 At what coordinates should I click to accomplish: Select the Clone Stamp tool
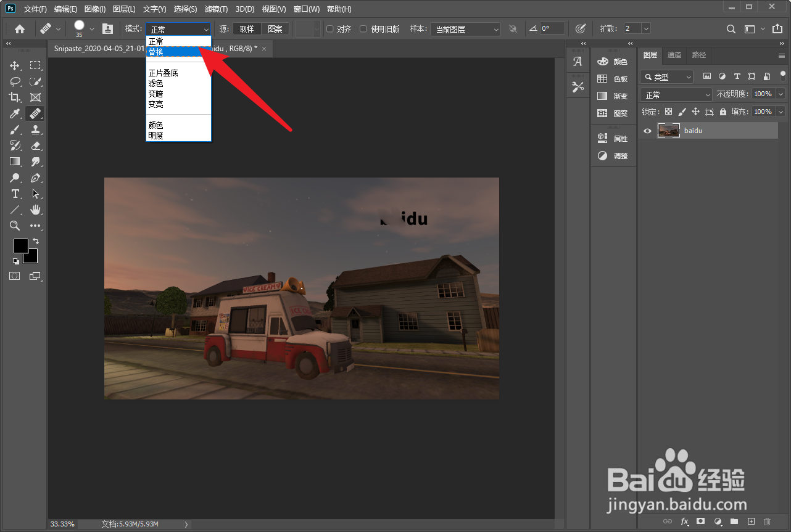[x=36, y=129]
